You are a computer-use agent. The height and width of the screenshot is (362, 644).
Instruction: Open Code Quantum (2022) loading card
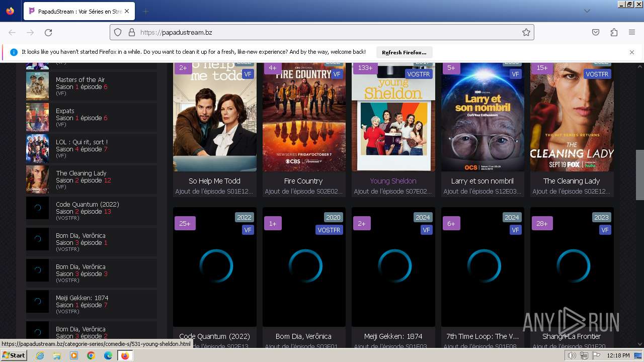coord(215,267)
